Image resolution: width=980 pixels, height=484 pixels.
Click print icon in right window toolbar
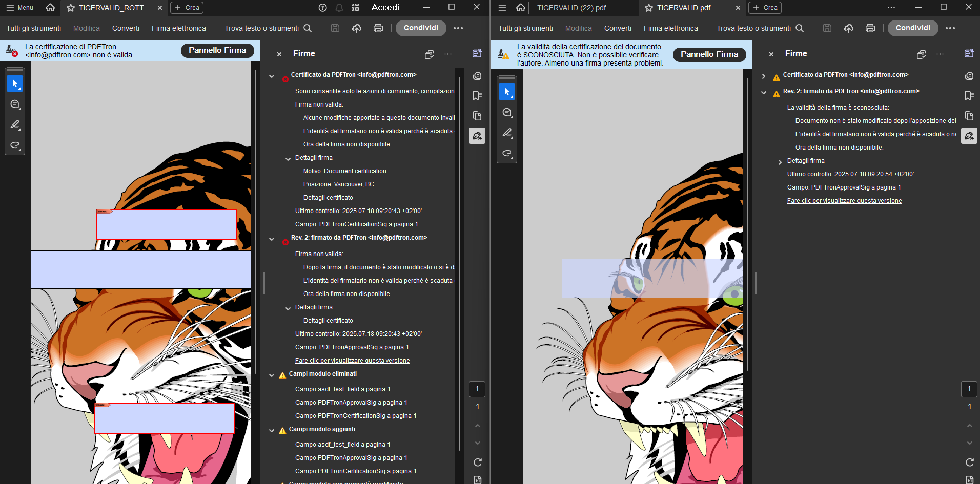pyautogui.click(x=870, y=28)
